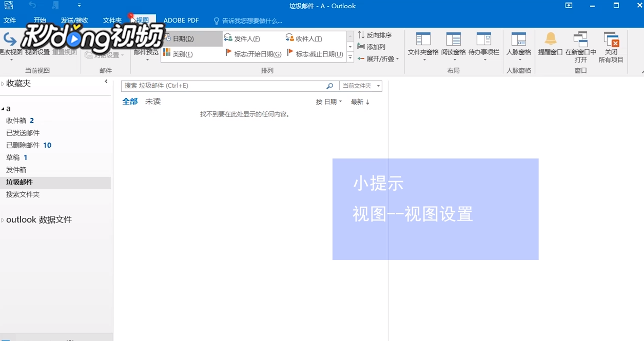Click the arrangement gallery down arrow

coord(350,47)
